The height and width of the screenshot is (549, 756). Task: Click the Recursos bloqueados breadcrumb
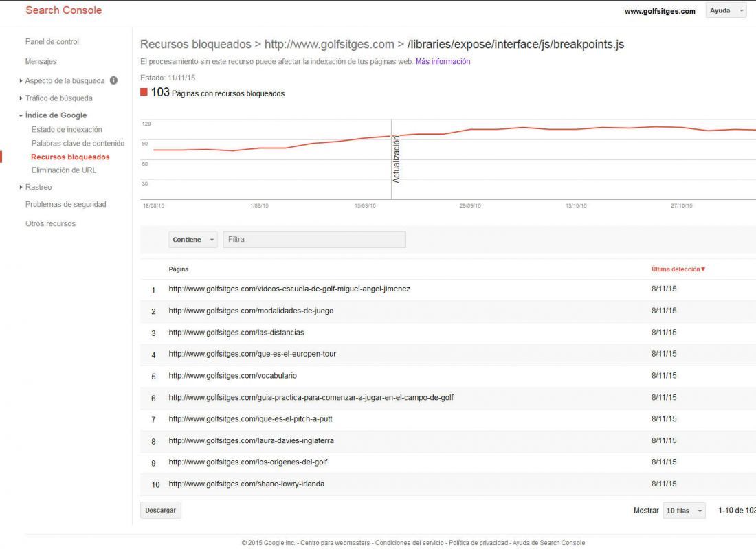click(x=195, y=45)
